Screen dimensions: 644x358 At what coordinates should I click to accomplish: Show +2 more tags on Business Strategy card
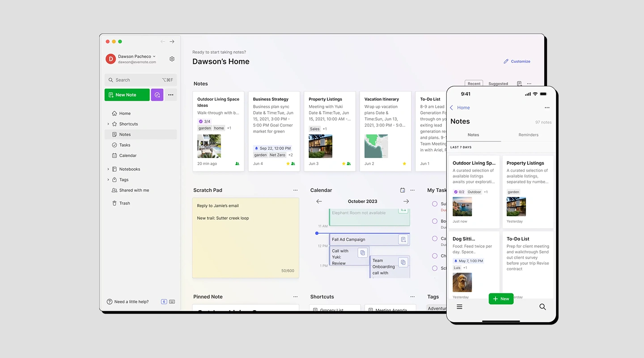290,155
